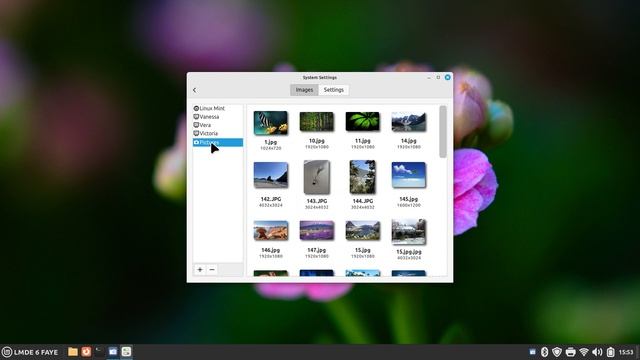Open the printer tray icon
Image resolution: width=640 pixels, height=360 pixels.
tap(571, 352)
